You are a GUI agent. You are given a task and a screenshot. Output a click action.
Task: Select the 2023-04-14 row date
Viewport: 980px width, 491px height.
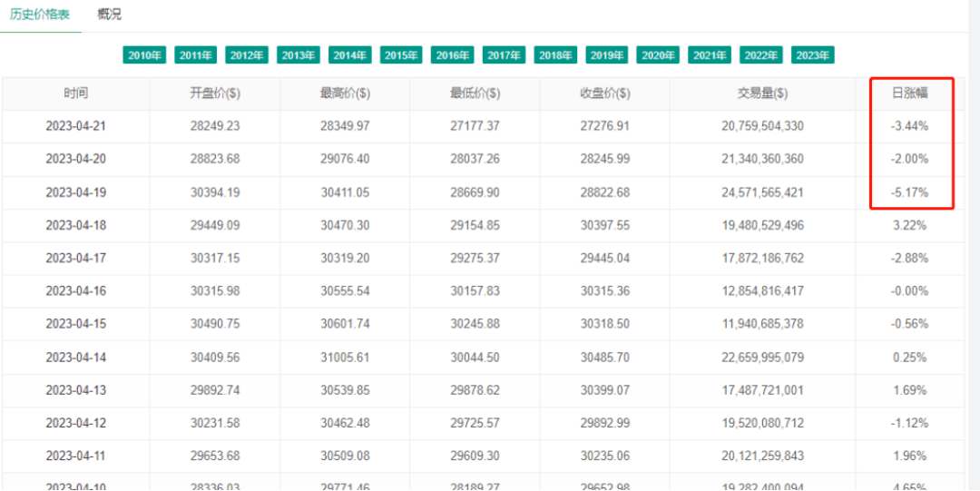click(x=76, y=358)
